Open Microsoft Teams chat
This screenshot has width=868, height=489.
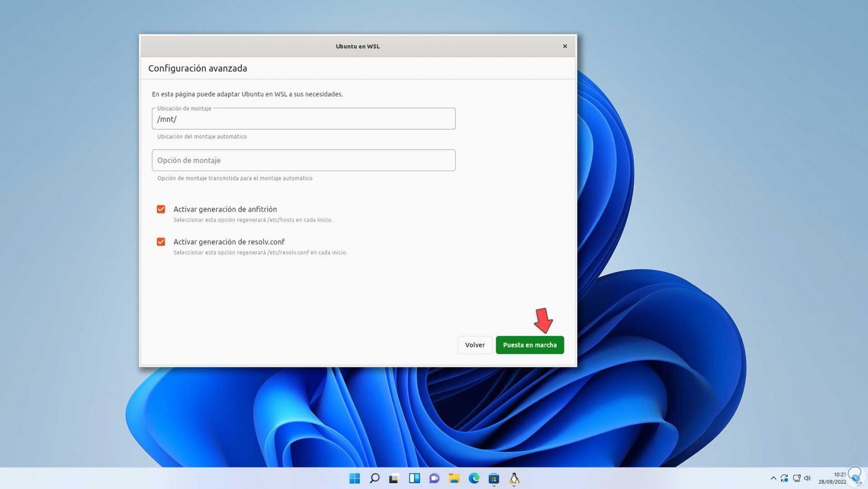point(433,478)
